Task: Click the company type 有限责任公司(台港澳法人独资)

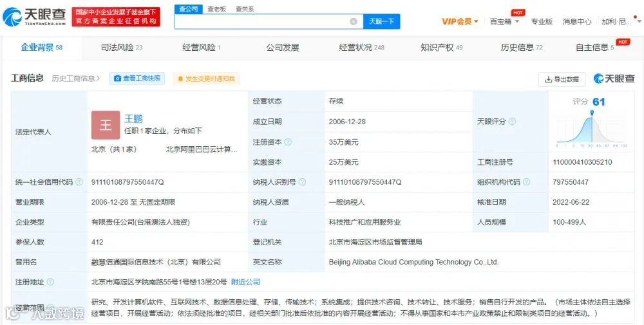Action: point(140,222)
